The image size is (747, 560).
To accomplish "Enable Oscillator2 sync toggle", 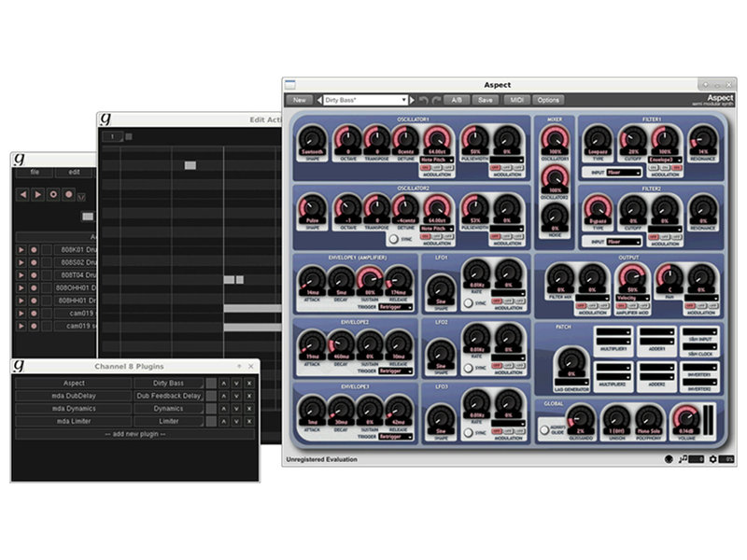I will pos(393,239).
